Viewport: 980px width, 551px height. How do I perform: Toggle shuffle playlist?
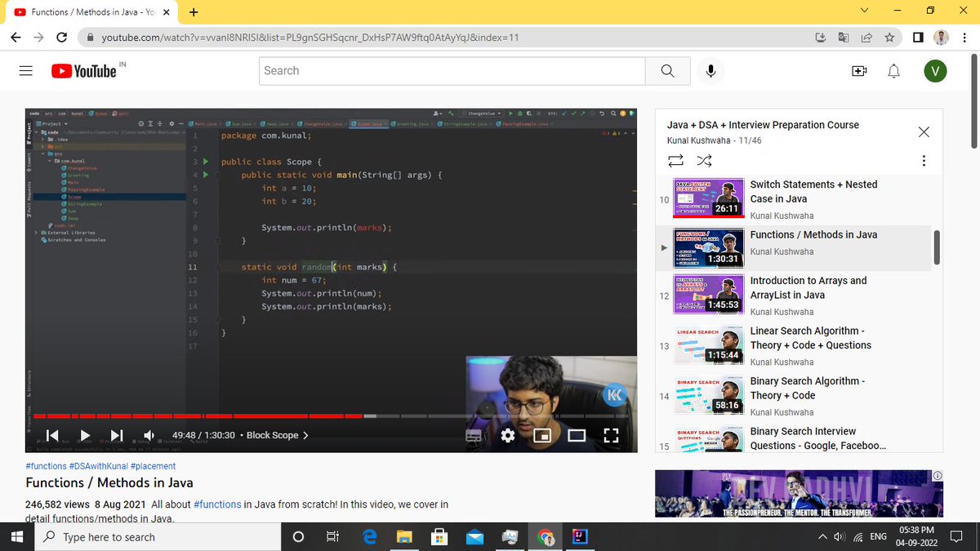pyautogui.click(x=704, y=160)
